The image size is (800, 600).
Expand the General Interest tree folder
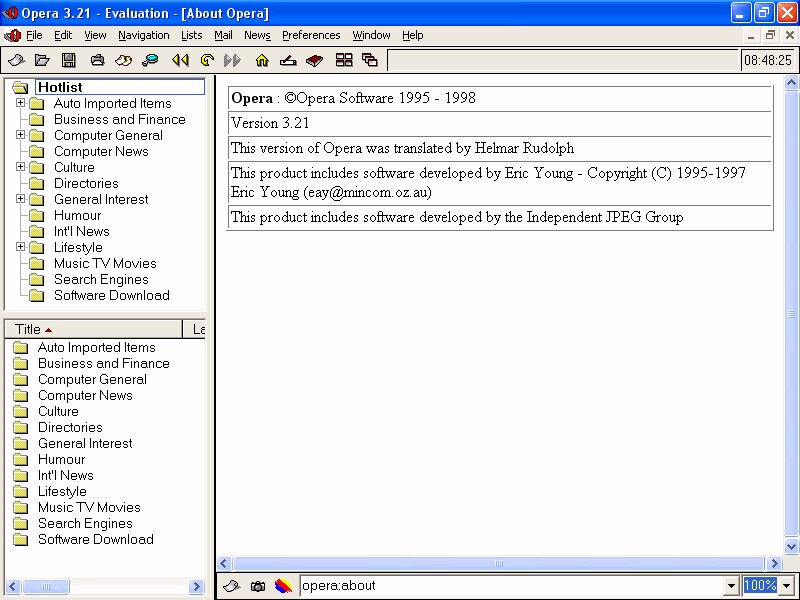pos(20,198)
